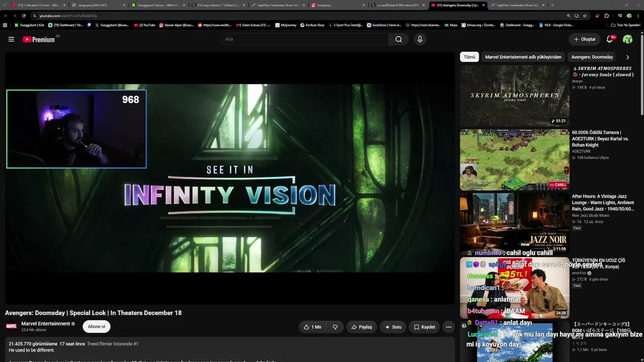Open the three-dot more actions menu
This screenshot has height=362, width=644.
449,327
